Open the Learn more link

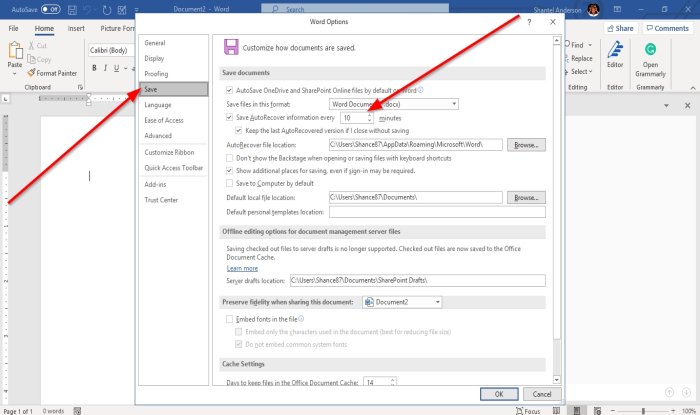[x=242, y=268]
